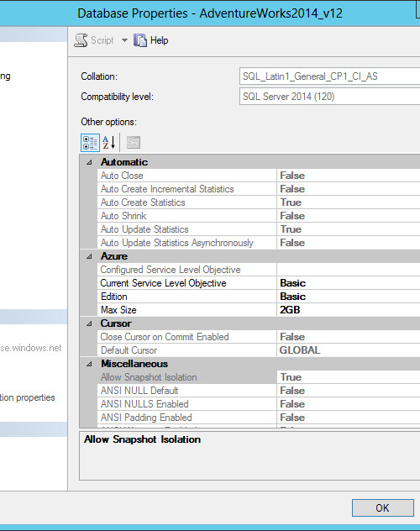The image size is (420, 531).
Task: Collapse the Cursor category
Action: 89,323
